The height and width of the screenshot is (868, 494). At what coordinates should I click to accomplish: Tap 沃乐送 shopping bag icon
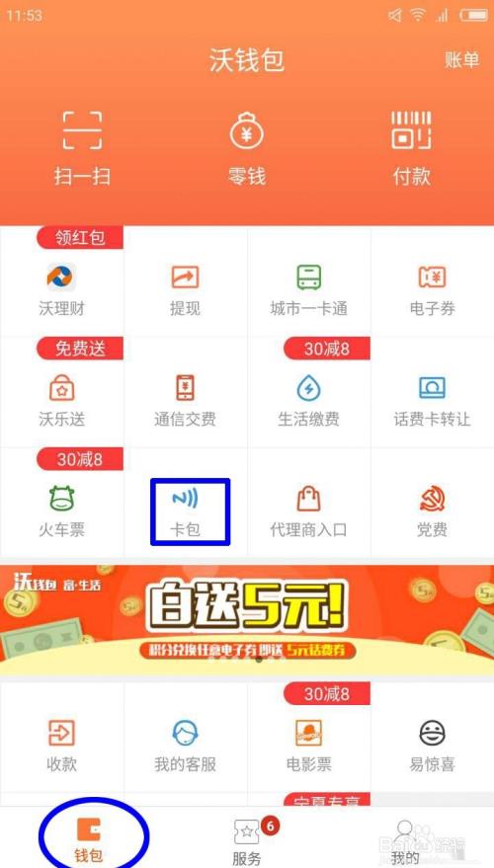click(61, 389)
